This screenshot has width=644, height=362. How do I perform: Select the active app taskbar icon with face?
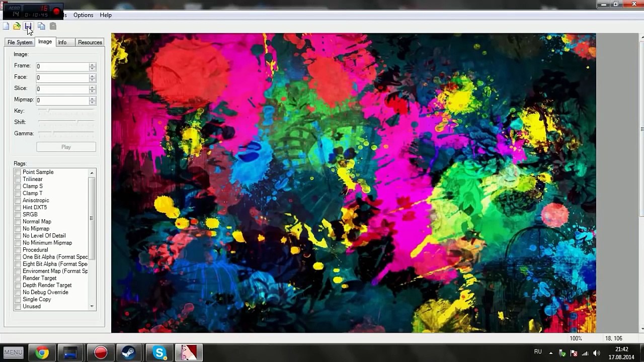coord(189,352)
